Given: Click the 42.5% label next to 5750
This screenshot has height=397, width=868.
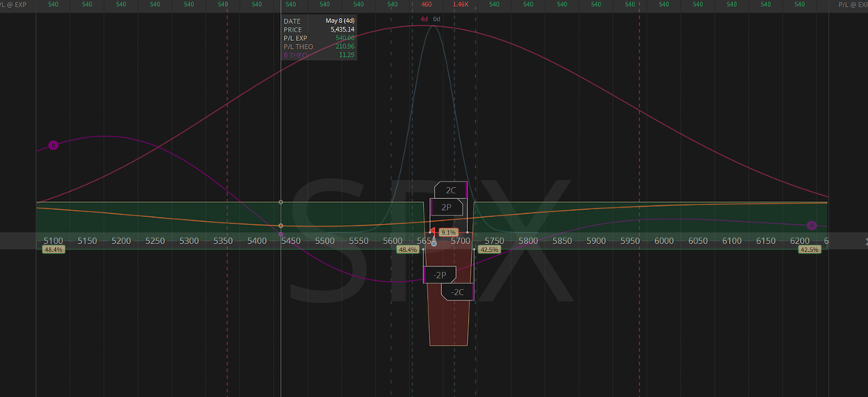Looking at the screenshot, I should click(488, 249).
